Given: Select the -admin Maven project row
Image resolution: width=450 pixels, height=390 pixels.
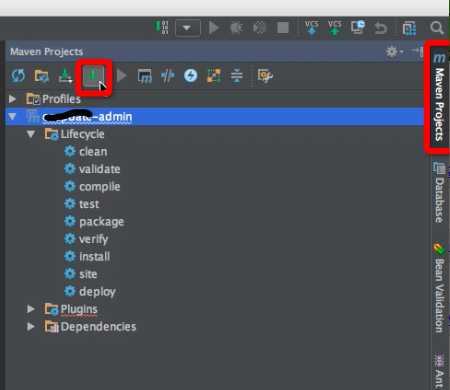Looking at the screenshot, I should [214, 117].
